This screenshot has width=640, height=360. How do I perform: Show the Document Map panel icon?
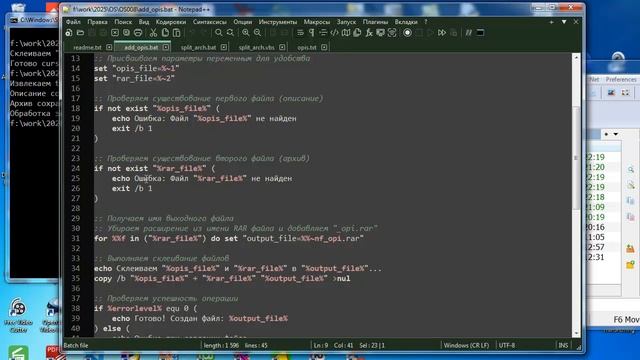(x=346, y=33)
